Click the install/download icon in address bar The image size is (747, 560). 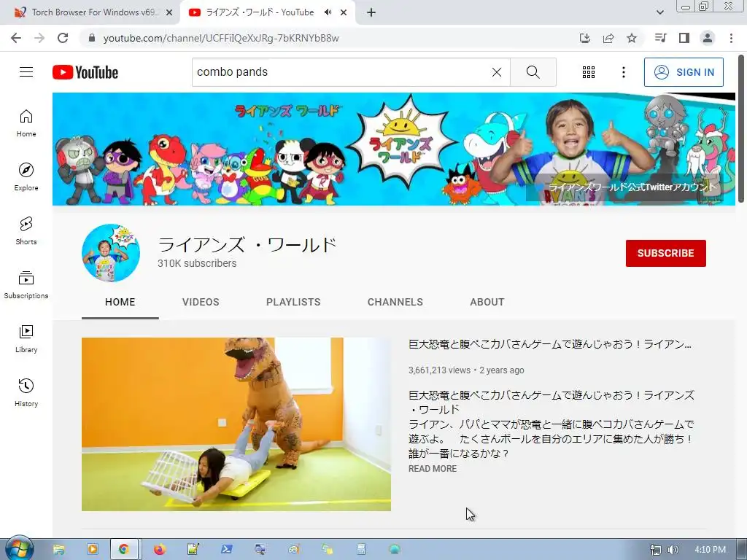coord(585,38)
